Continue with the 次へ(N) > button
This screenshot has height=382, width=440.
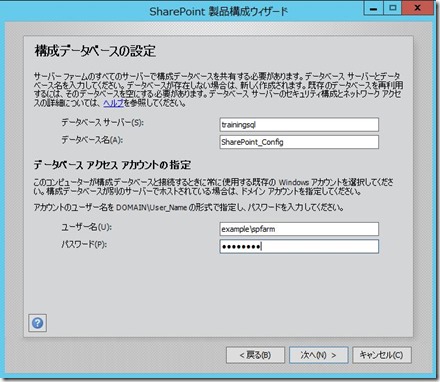tap(318, 355)
